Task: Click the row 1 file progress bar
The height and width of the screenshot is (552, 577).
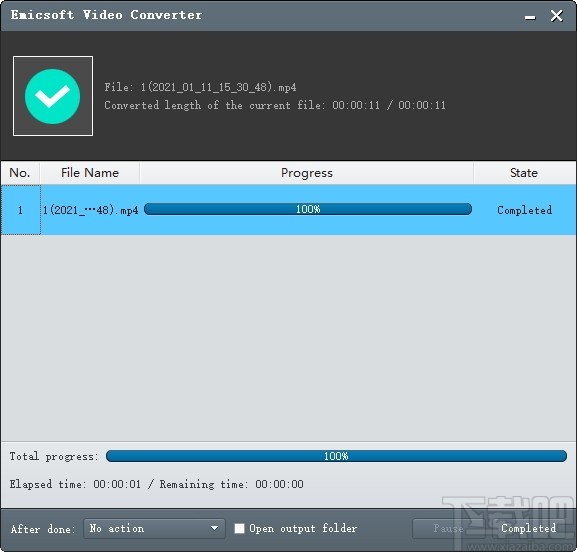Action: (x=308, y=209)
